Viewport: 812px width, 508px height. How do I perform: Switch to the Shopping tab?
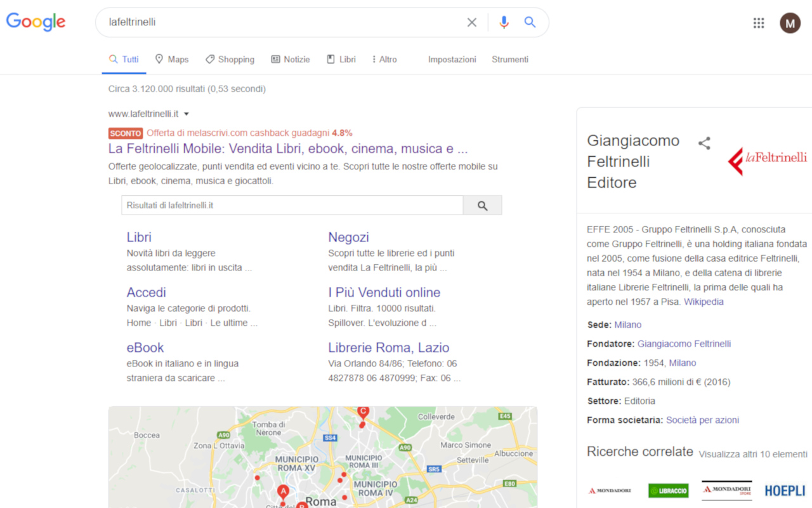tap(230, 59)
